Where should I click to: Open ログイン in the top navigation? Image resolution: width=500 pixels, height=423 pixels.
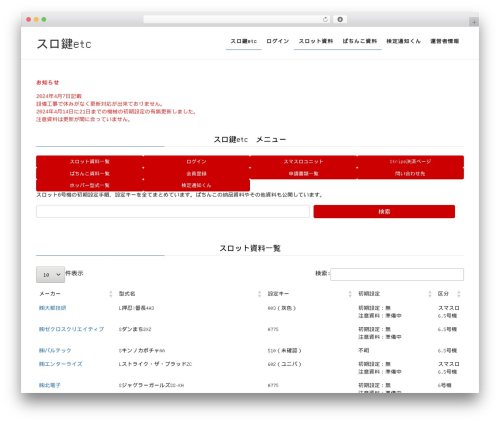click(x=278, y=41)
